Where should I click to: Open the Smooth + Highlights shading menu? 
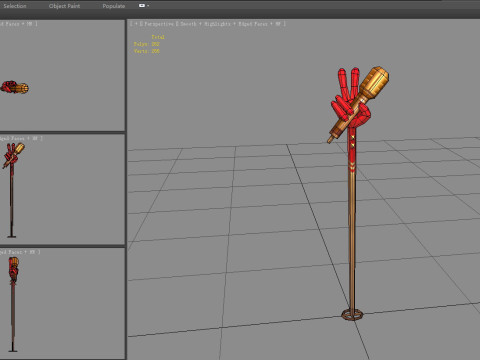click(205, 24)
